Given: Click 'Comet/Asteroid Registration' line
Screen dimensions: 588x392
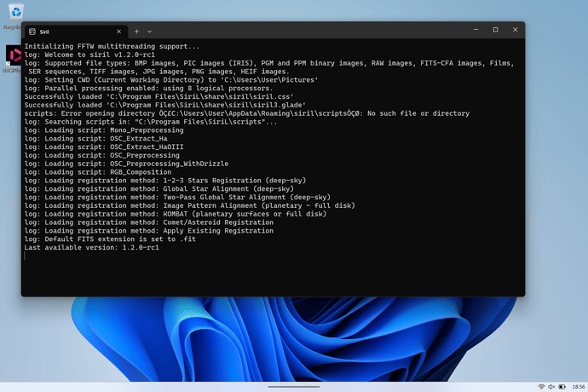Looking at the screenshot, I should coord(149,222).
